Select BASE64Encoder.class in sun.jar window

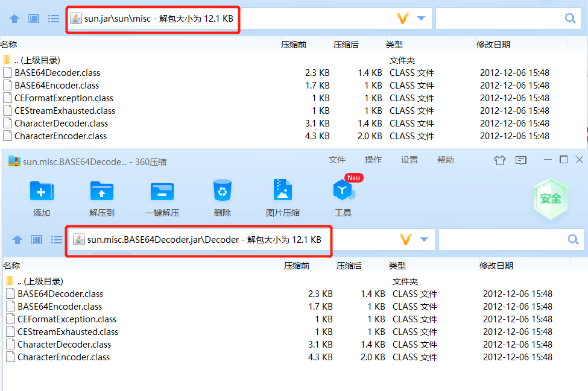click(x=57, y=86)
